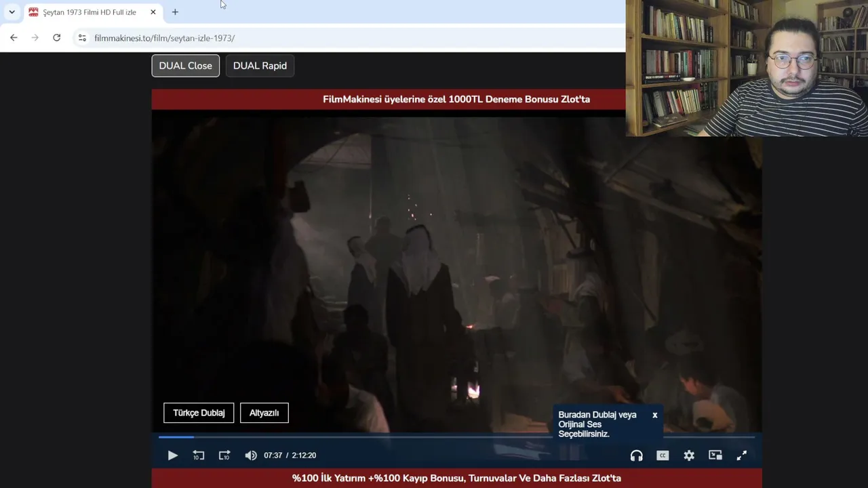Mute the video volume speaker icon
868x488 pixels.
click(x=251, y=455)
